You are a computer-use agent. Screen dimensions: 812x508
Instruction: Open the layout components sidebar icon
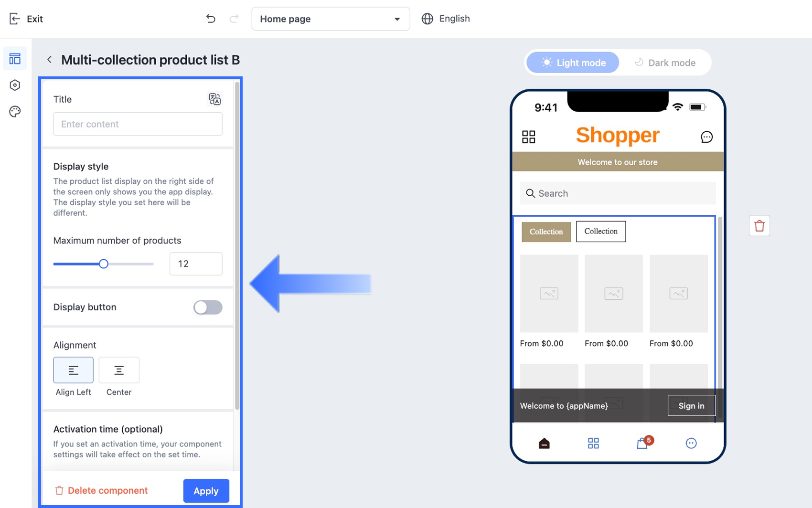click(15, 59)
